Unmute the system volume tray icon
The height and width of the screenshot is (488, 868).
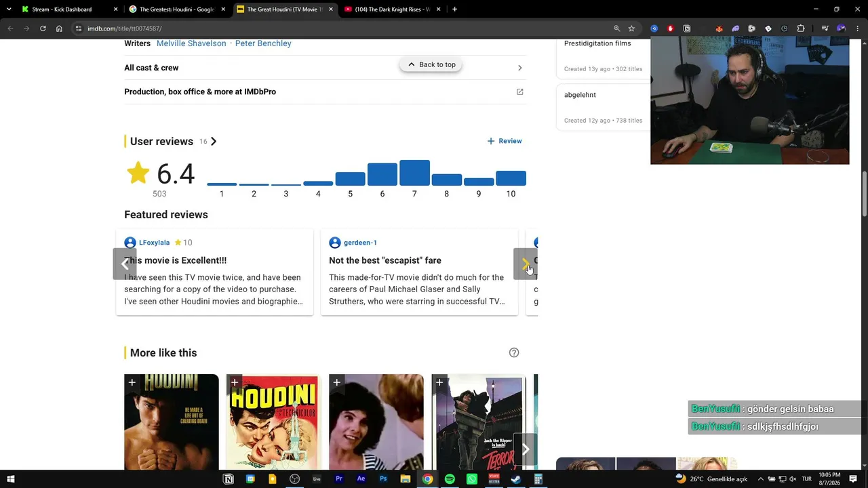793,479
